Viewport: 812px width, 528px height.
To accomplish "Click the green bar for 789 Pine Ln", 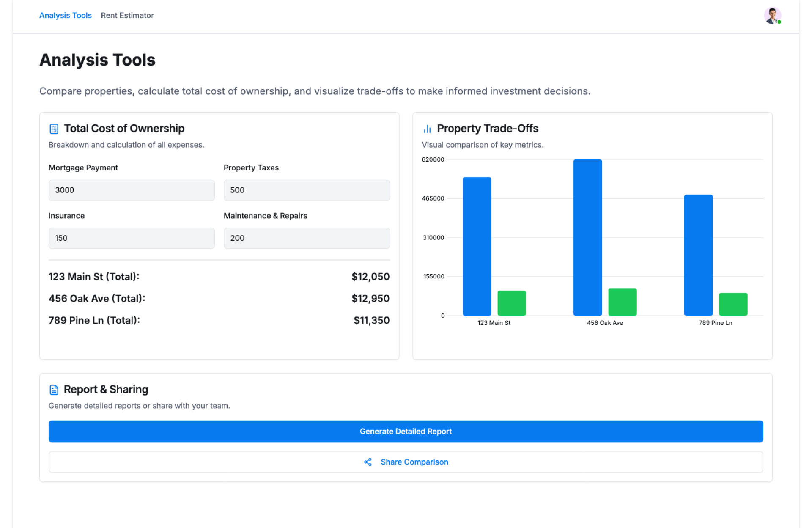I will point(733,304).
